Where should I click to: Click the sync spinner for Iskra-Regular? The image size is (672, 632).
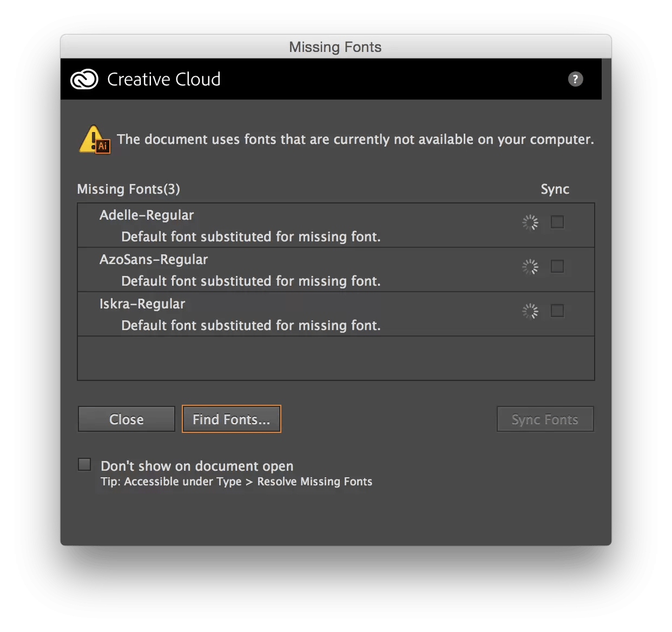[x=530, y=311]
